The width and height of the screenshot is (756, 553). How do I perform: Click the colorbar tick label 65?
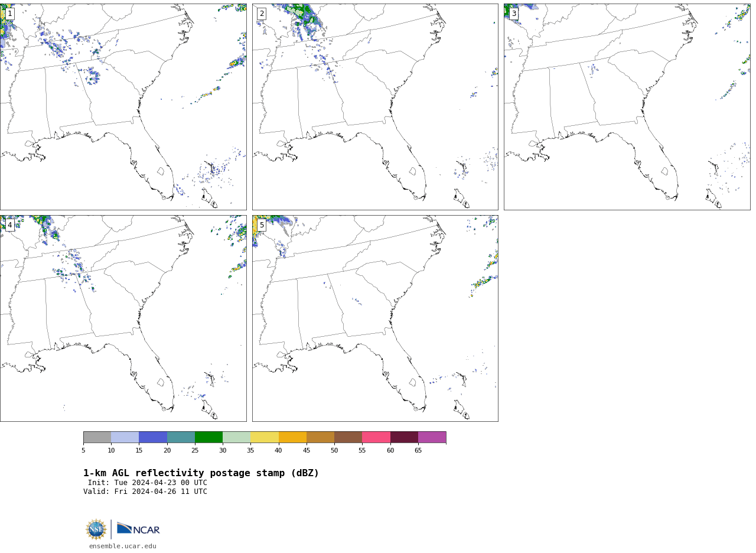click(418, 451)
